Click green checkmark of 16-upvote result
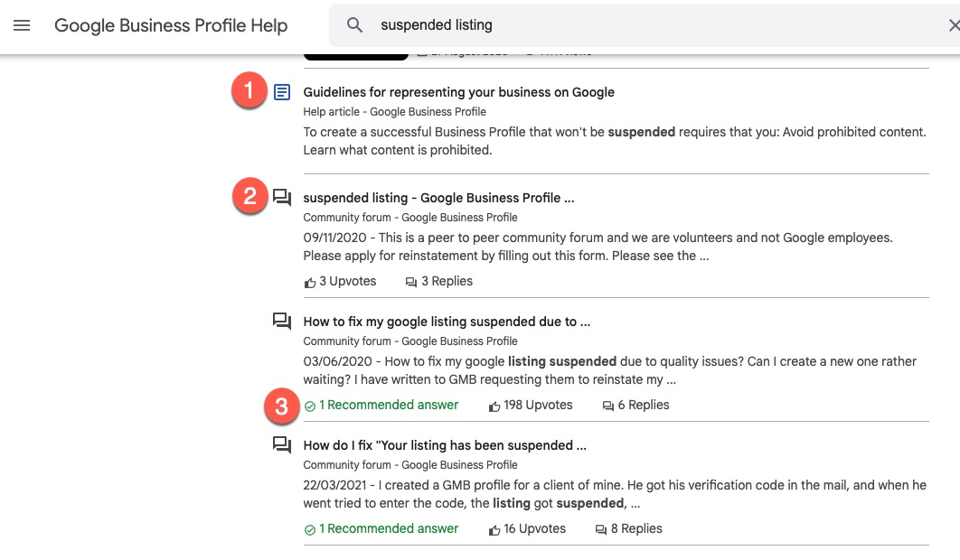 (x=310, y=529)
